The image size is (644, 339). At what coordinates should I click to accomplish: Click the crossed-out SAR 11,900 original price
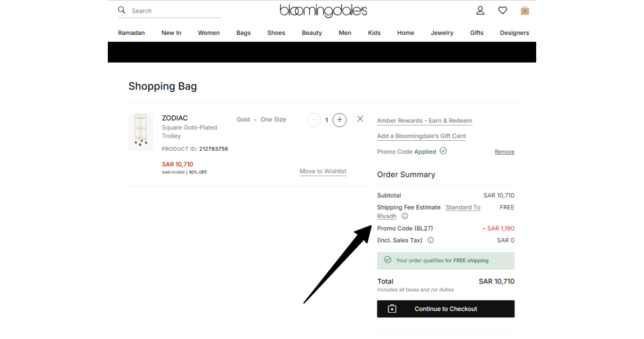(x=173, y=172)
